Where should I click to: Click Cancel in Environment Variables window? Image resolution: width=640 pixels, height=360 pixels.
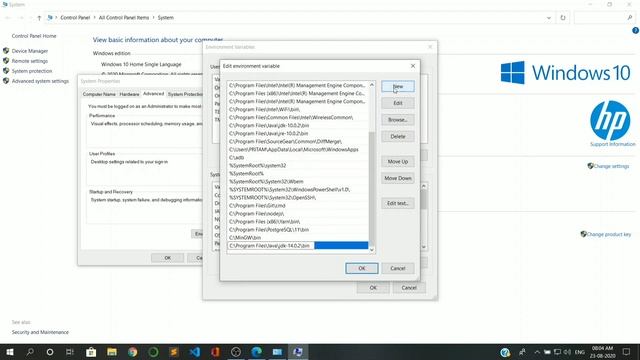tap(409, 288)
